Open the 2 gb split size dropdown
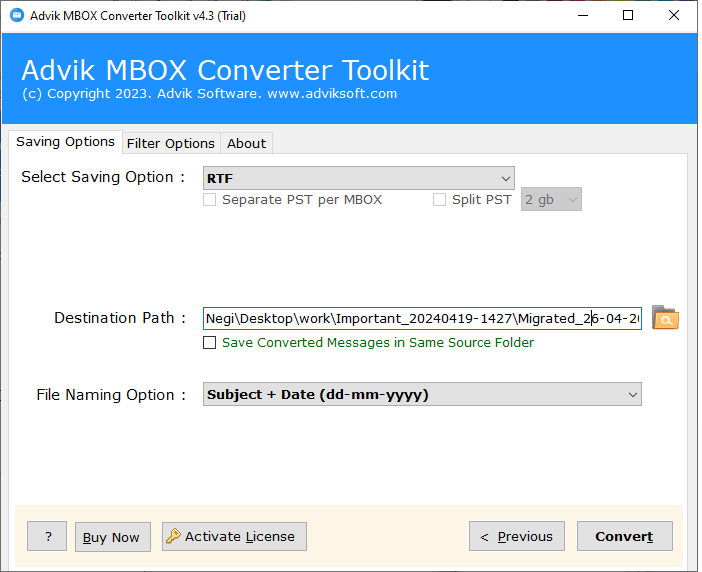Screen dimensions: 702x572 click(551, 200)
